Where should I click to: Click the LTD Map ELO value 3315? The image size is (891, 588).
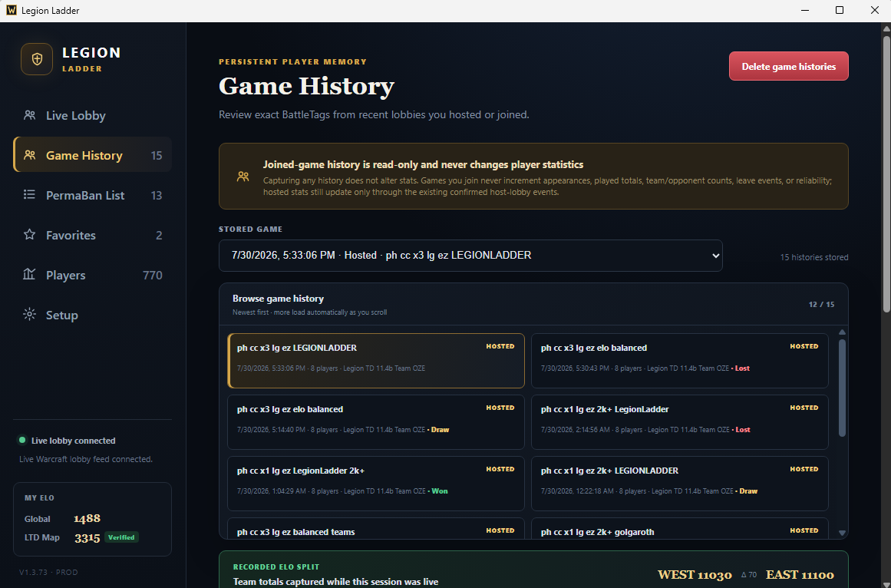point(87,537)
